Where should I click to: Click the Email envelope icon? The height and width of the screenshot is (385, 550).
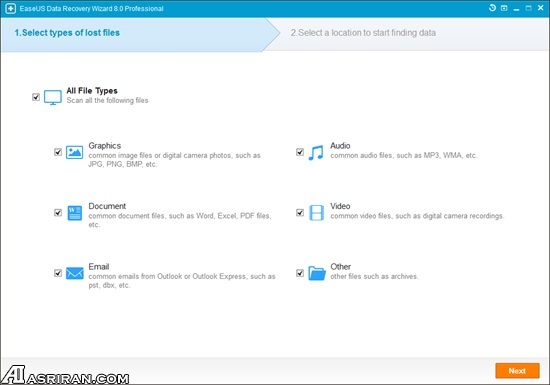75,273
